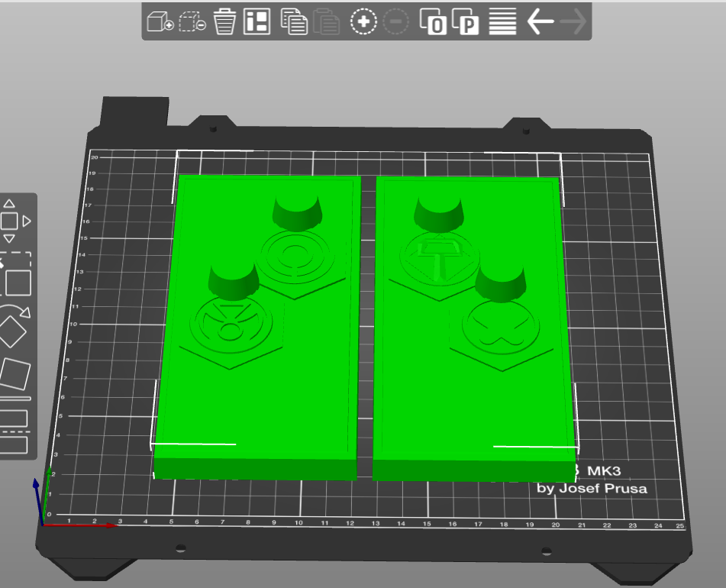The width and height of the screenshot is (726, 588).
Task: Click the Arrange objects icon
Action: point(257,21)
